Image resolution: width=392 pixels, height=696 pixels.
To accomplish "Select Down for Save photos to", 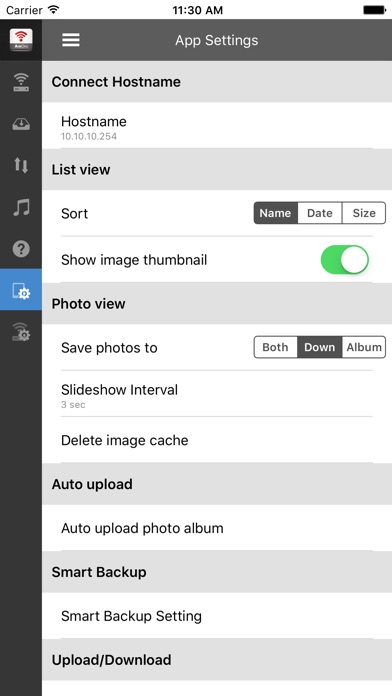I will point(320,347).
